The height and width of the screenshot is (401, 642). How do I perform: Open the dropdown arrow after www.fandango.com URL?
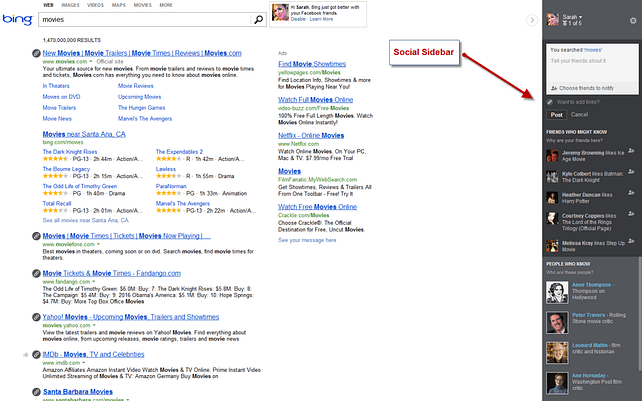coord(93,282)
